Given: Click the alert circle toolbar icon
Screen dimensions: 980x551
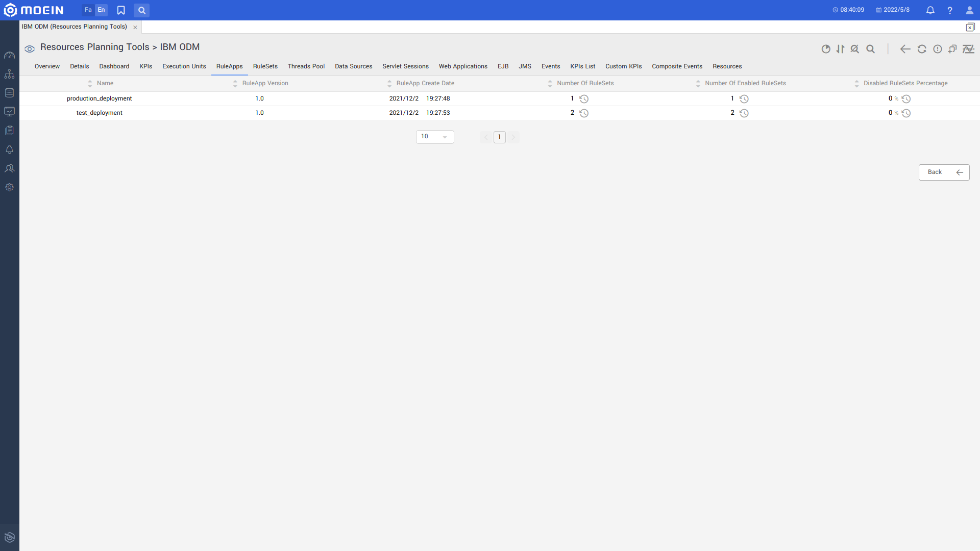Looking at the screenshot, I should pos(938,49).
